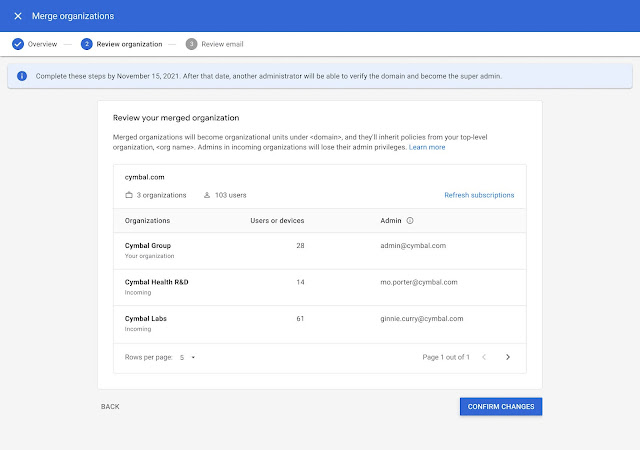Go to the Overview step
This screenshot has height=450, width=640.
pos(42,44)
